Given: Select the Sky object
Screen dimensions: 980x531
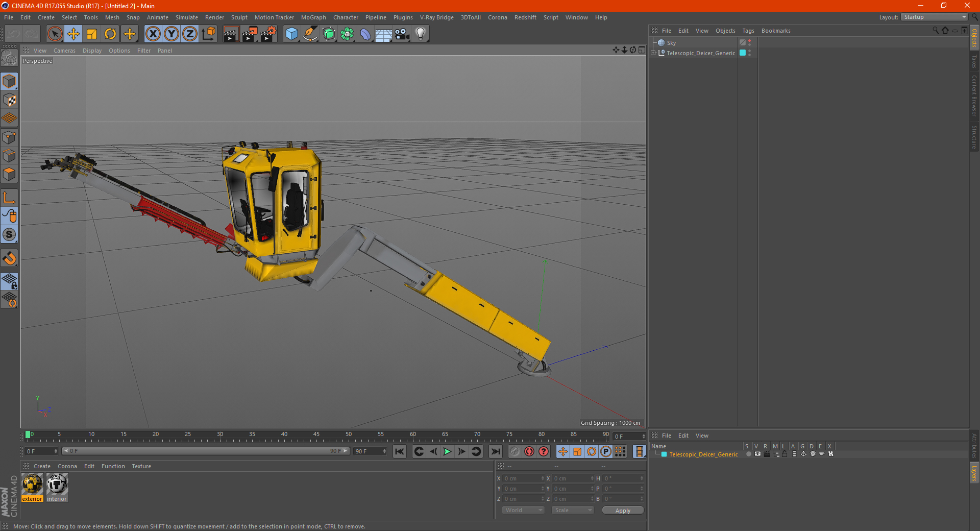Looking at the screenshot, I should [671, 43].
